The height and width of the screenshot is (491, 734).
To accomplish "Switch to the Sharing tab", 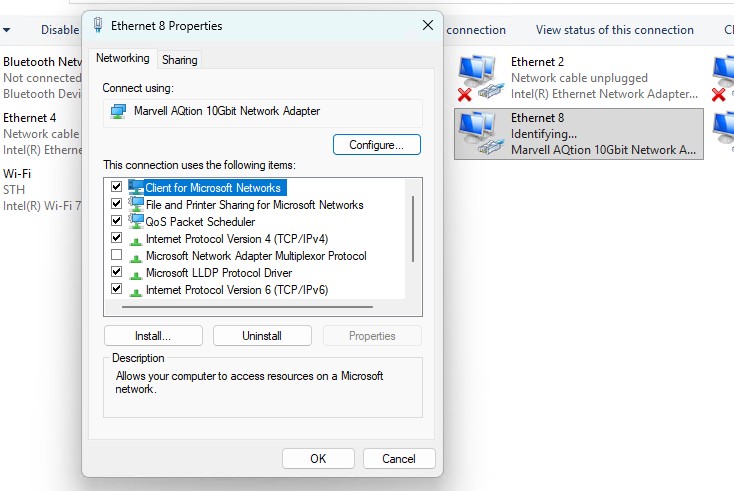I will click(180, 60).
